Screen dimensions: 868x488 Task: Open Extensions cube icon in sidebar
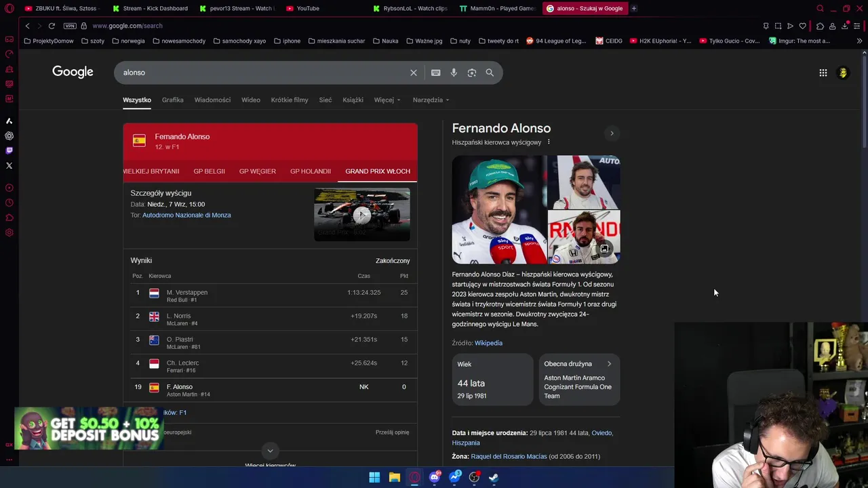pyautogui.click(x=9, y=218)
